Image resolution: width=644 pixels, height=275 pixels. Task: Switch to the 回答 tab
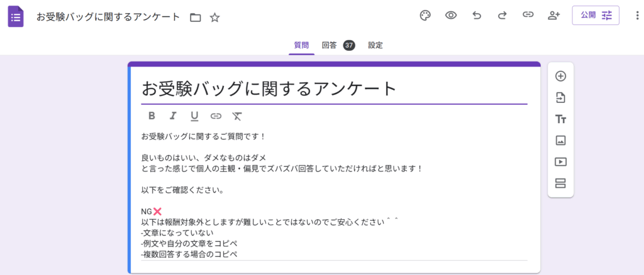pos(330,45)
